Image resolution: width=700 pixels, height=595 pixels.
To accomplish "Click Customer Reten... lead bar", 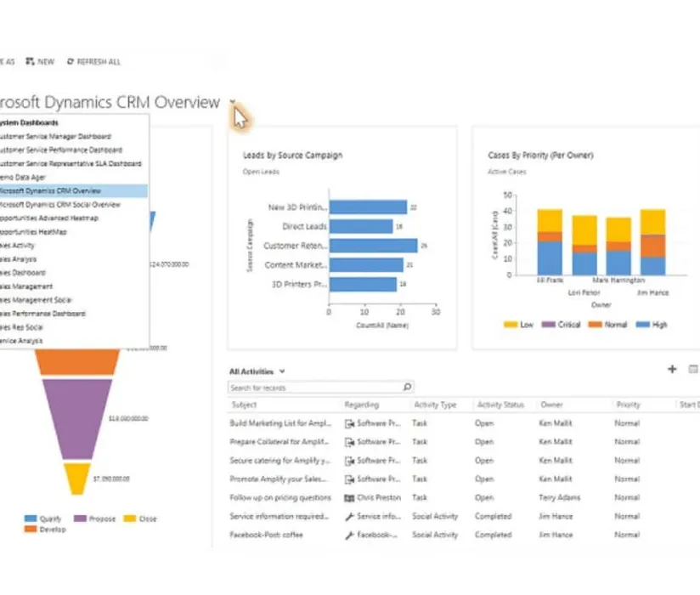I will pos(373,246).
